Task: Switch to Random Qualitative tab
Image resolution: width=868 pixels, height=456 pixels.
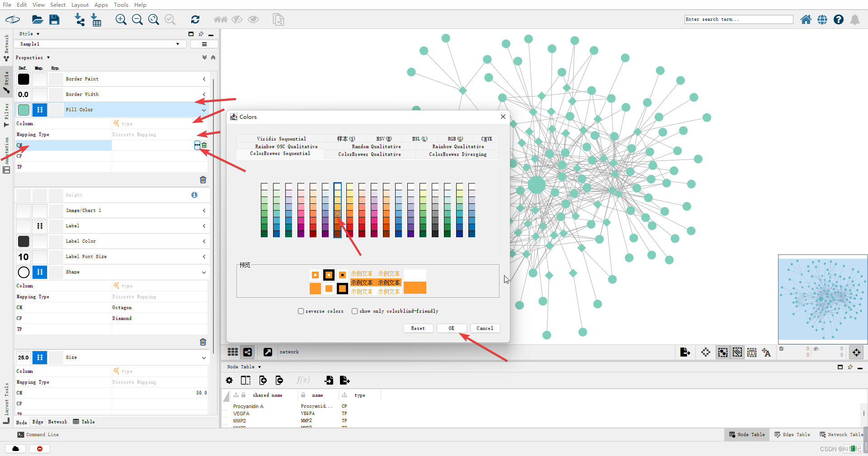Action: 376,146
